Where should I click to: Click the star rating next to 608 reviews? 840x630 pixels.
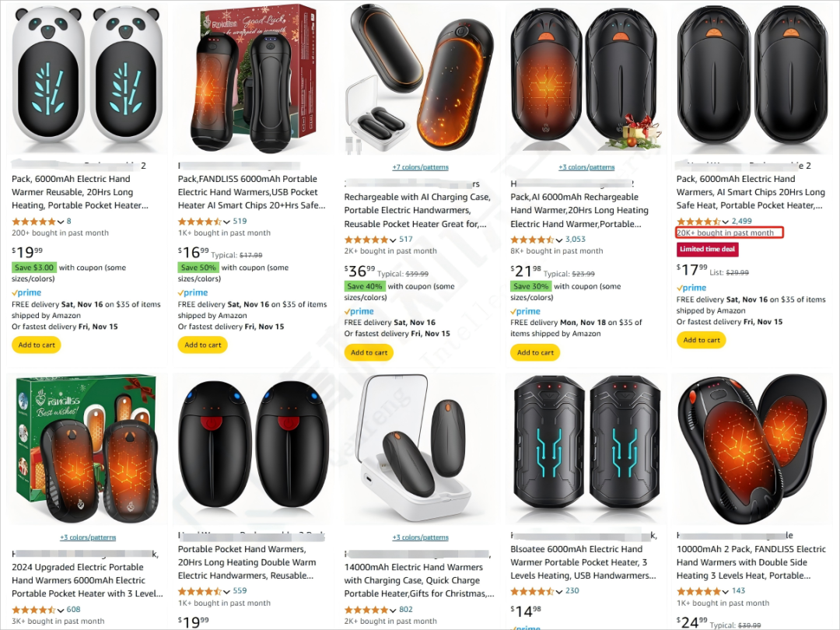coord(33,610)
